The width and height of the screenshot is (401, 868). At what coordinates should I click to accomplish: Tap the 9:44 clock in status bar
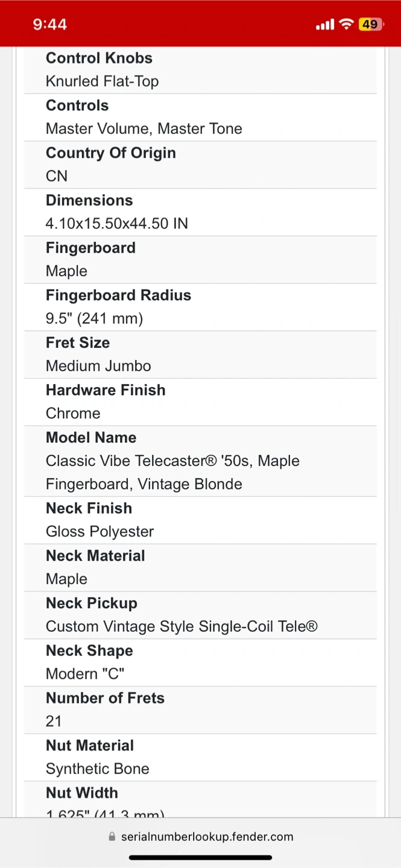coord(49,24)
